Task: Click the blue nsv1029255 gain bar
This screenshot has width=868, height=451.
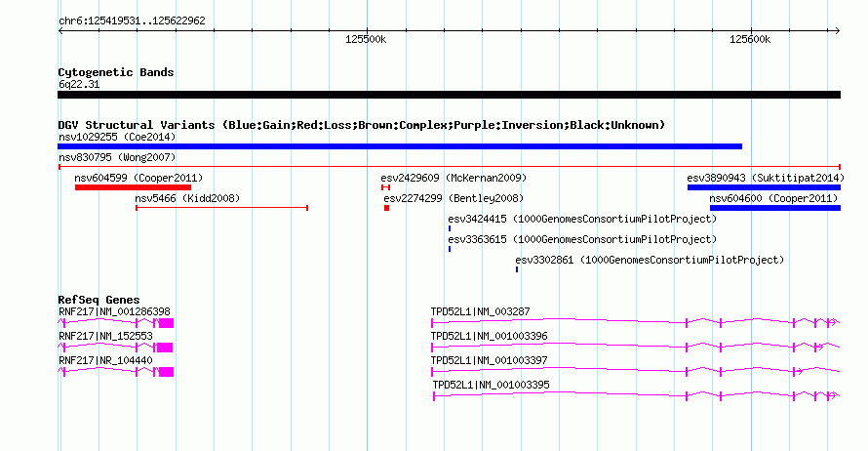Action: (400, 146)
